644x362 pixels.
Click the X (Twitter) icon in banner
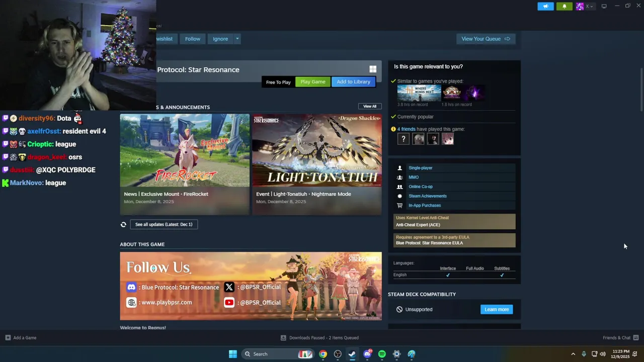click(229, 287)
